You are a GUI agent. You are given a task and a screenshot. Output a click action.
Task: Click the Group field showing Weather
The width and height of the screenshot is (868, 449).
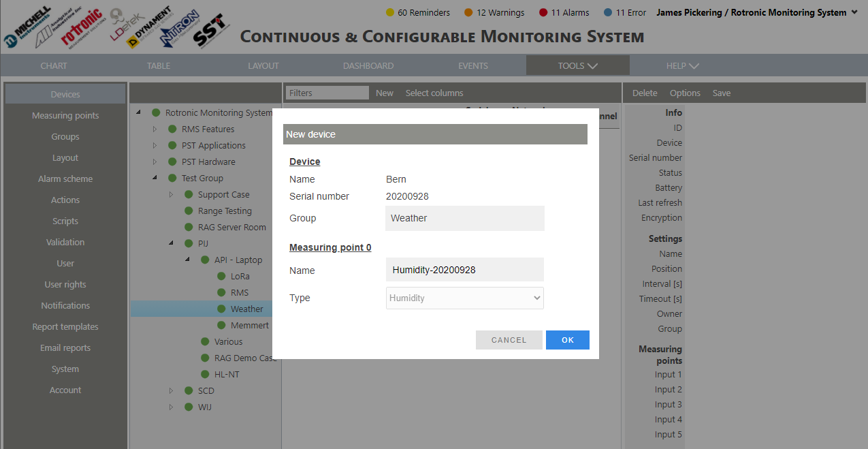pos(465,218)
